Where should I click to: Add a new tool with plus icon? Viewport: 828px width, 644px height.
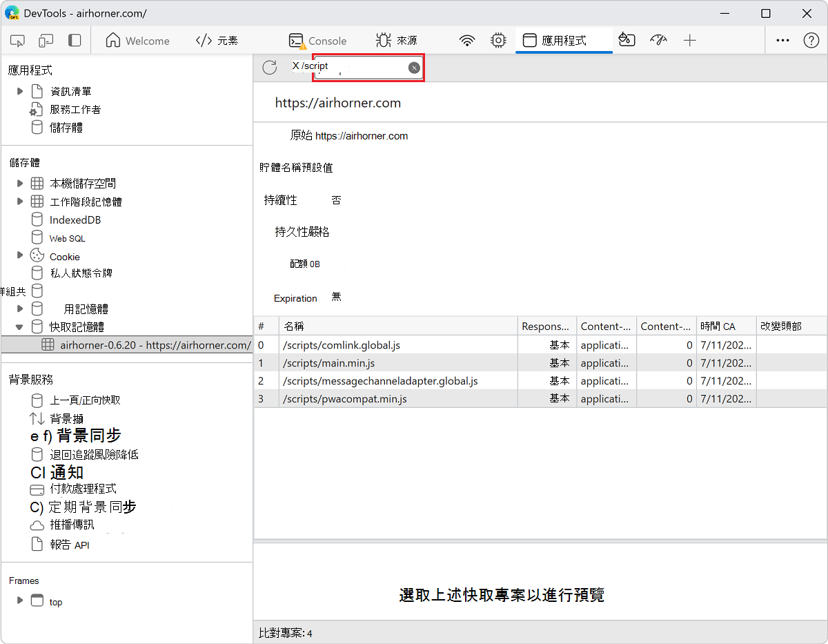tap(690, 41)
